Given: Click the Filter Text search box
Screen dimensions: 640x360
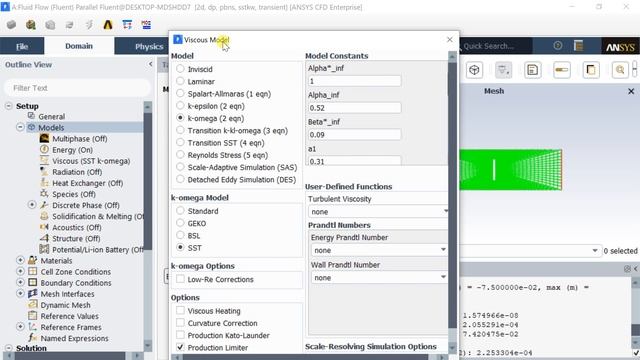Looking at the screenshot, I should coord(76,88).
